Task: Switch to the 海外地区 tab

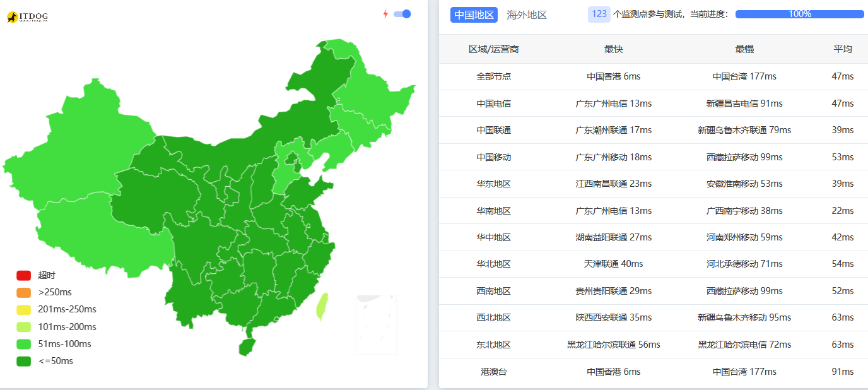Action: pos(527,15)
